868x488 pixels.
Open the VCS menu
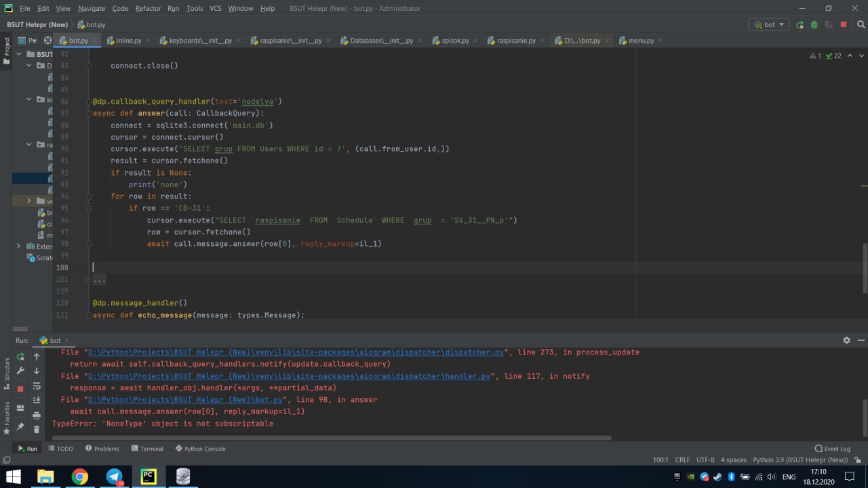(x=216, y=8)
